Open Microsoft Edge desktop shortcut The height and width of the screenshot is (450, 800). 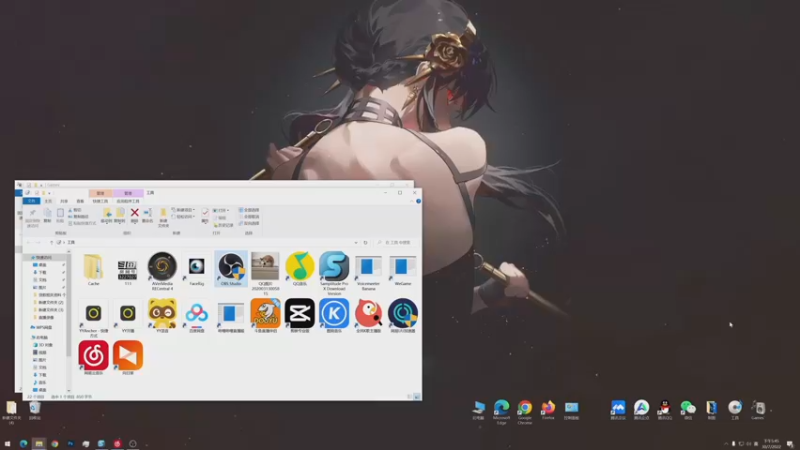(x=502, y=412)
